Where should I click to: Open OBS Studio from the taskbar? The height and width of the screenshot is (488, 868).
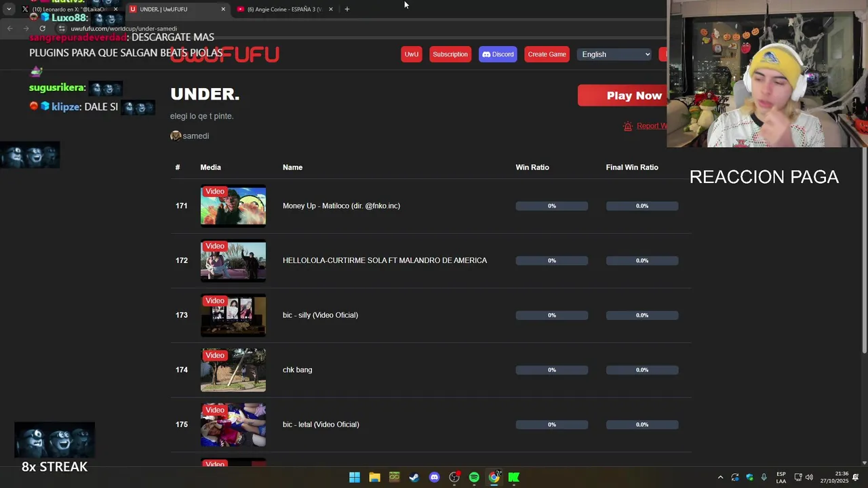coord(454,477)
